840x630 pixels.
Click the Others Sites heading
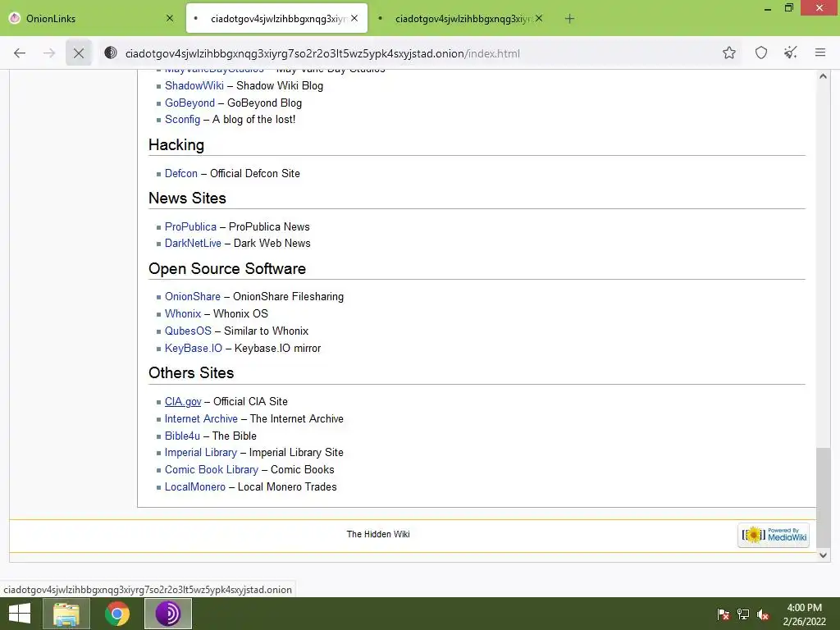pyautogui.click(x=191, y=373)
